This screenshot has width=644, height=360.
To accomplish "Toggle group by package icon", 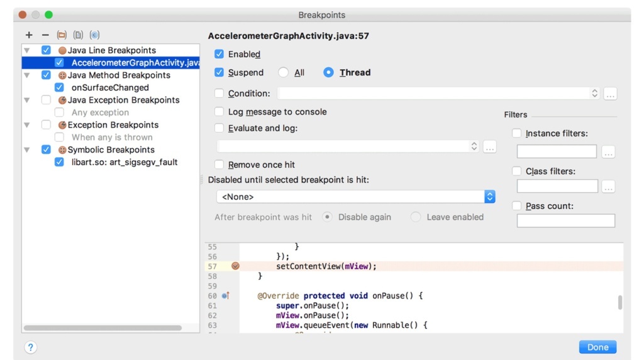I will [62, 35].
